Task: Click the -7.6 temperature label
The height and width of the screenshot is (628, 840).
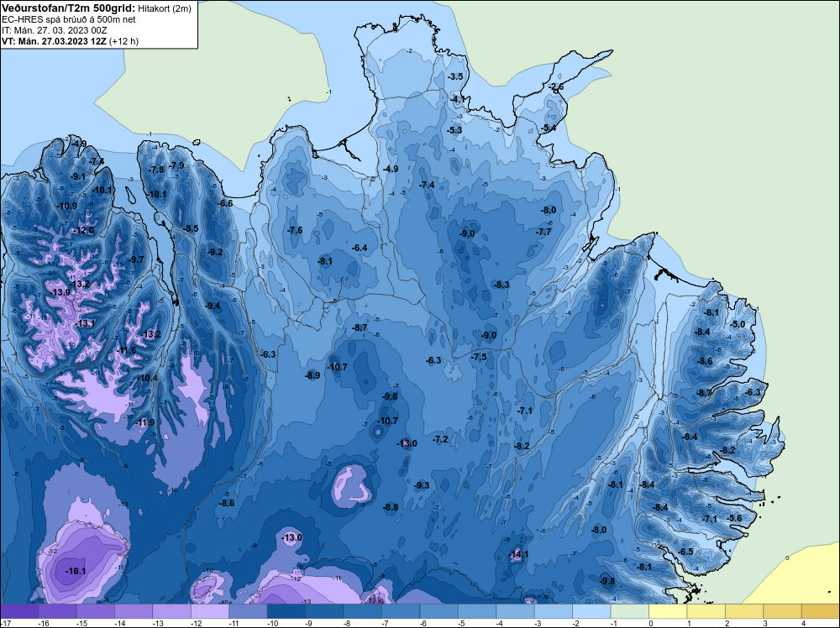Action: 295,230
